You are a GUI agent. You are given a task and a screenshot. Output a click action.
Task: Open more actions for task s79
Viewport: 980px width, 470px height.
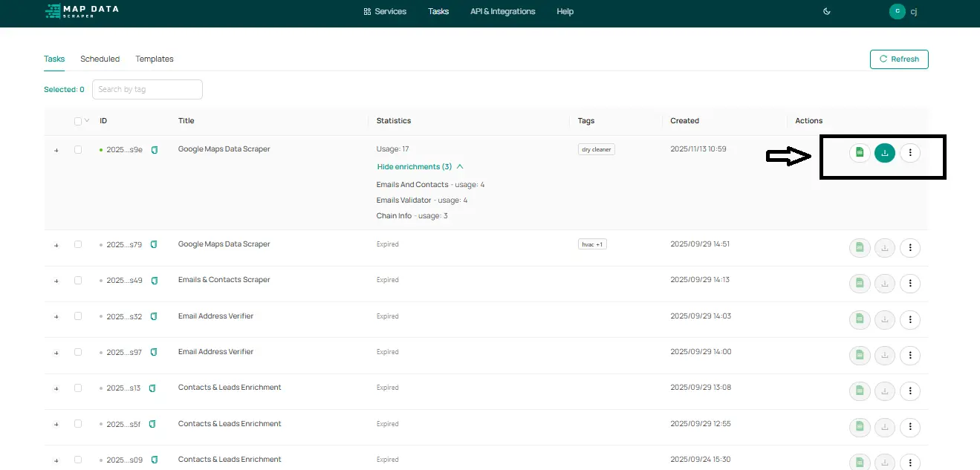pyautogui.click(x=910, y=248)
